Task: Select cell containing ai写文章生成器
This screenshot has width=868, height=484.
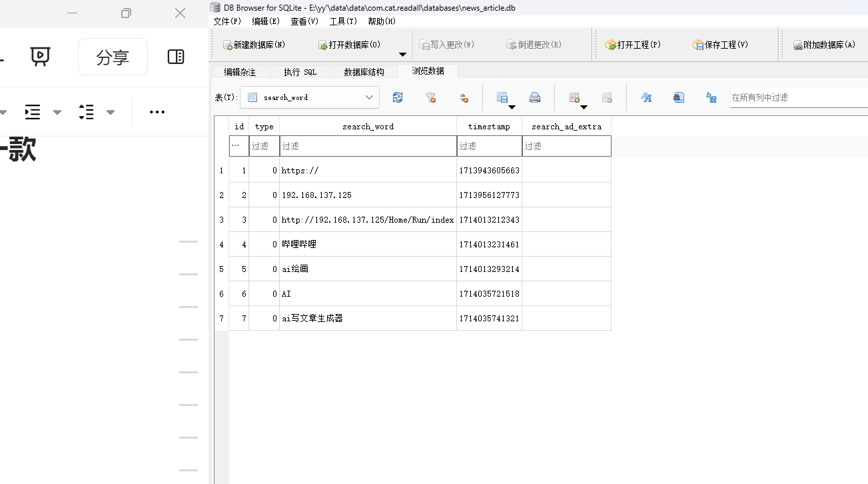Action: tap(368, 318)
